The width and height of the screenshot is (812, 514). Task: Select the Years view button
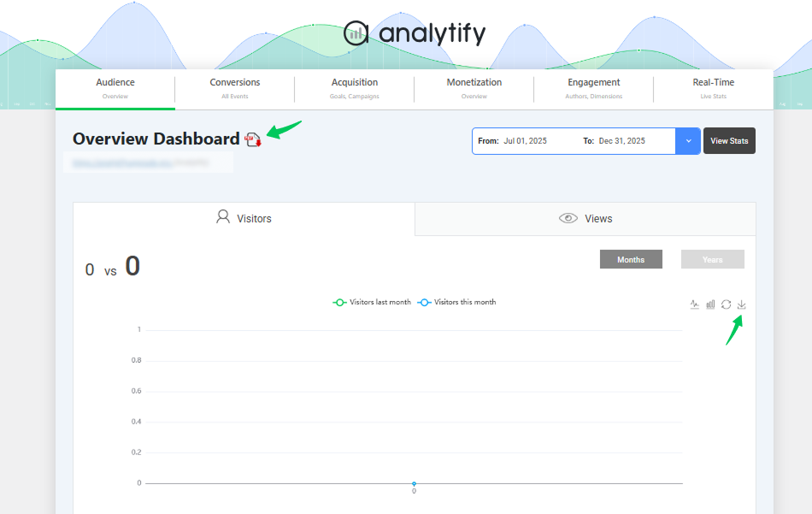(712, 259)
